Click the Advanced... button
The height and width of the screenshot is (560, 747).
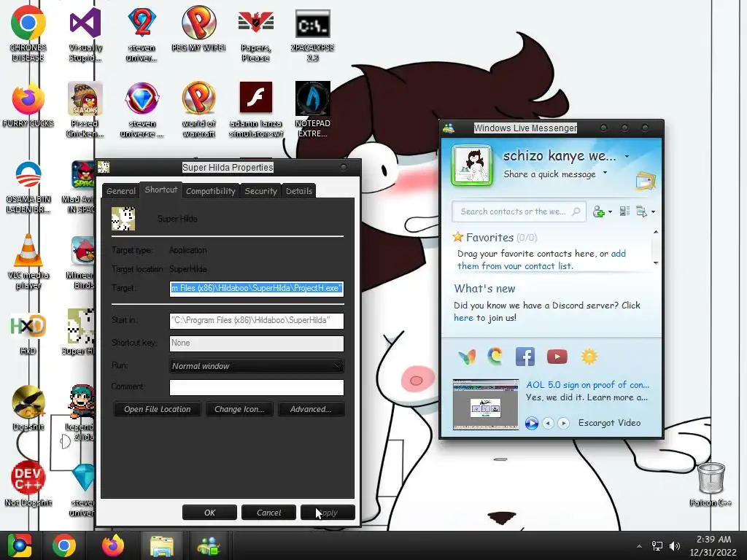[x=311, y=409]
